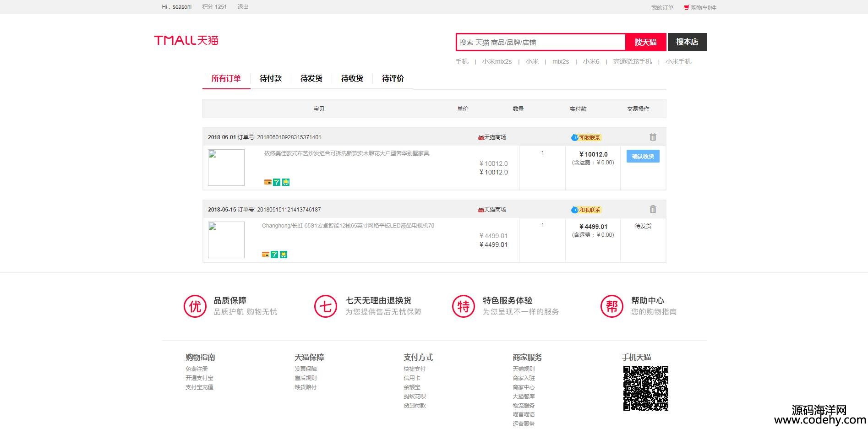Click the 搜本店 search button

tap(687, 42)
